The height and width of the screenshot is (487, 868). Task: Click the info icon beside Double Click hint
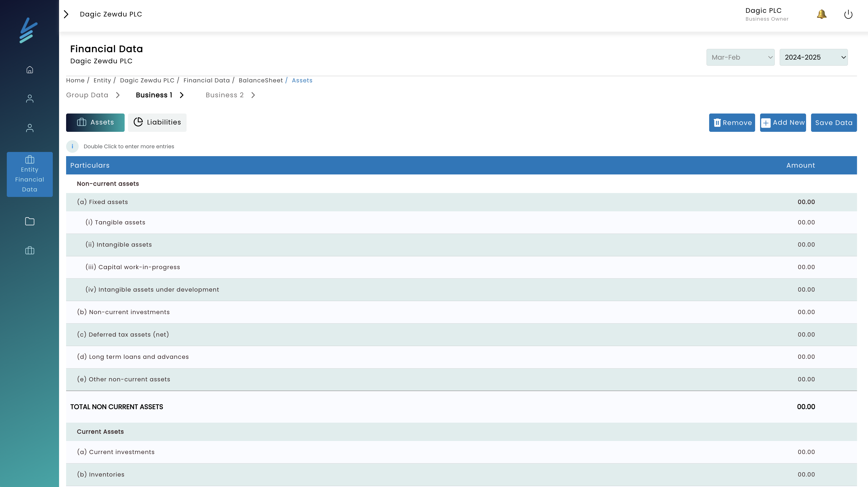(x=72, y=146)
